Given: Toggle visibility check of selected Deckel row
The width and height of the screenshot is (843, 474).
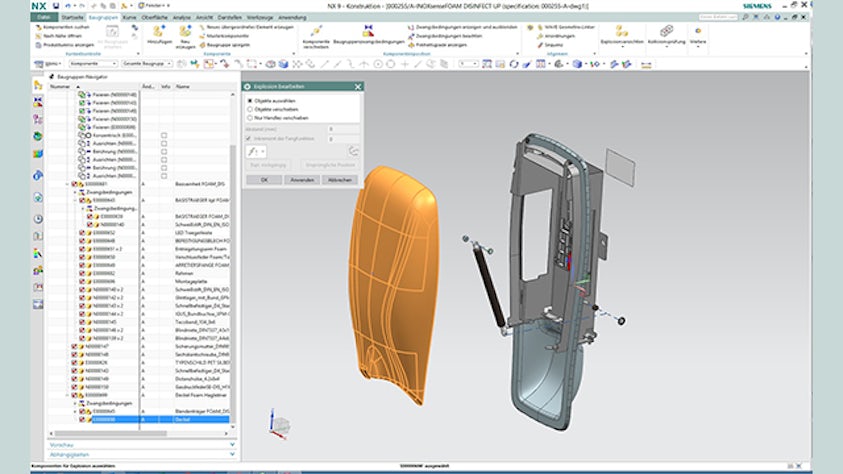Looking at the screenshot, I should [x=82, y=419].
